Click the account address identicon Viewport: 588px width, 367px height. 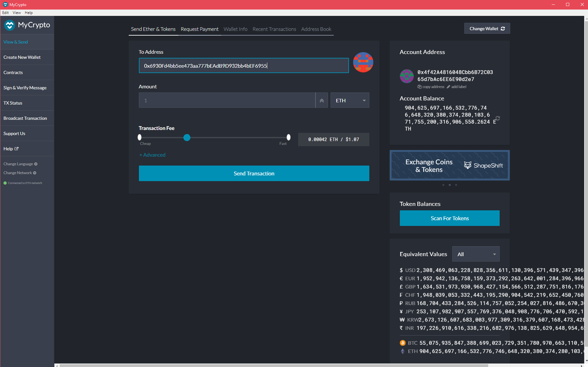(x=407, y=76)
